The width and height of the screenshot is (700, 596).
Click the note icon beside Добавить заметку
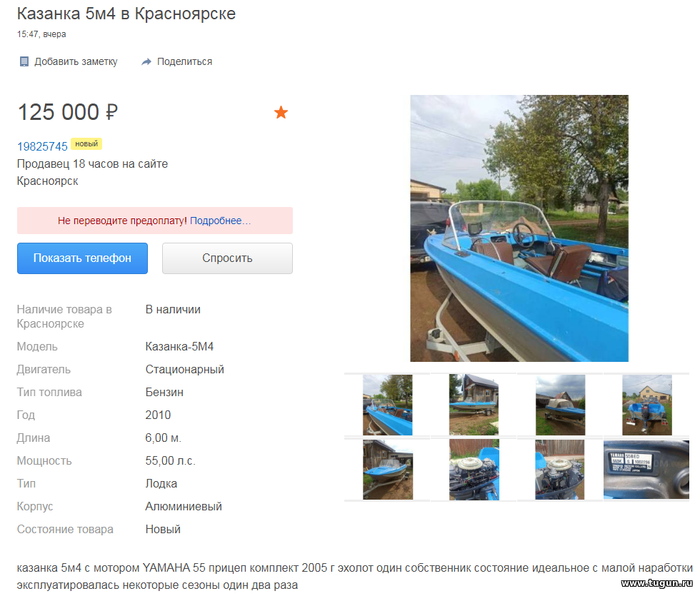click(x=24, y=61)
